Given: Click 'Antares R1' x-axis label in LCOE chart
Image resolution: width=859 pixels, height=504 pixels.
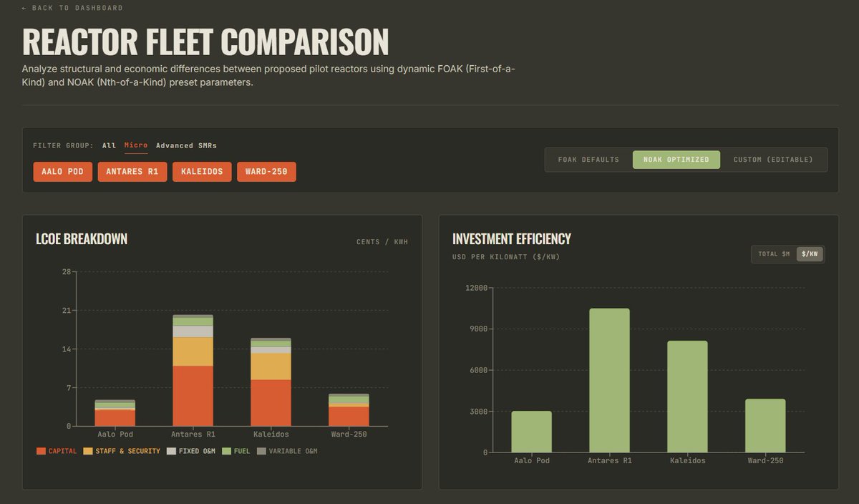Looking at the screenshot, I should [x=193, y=435].
